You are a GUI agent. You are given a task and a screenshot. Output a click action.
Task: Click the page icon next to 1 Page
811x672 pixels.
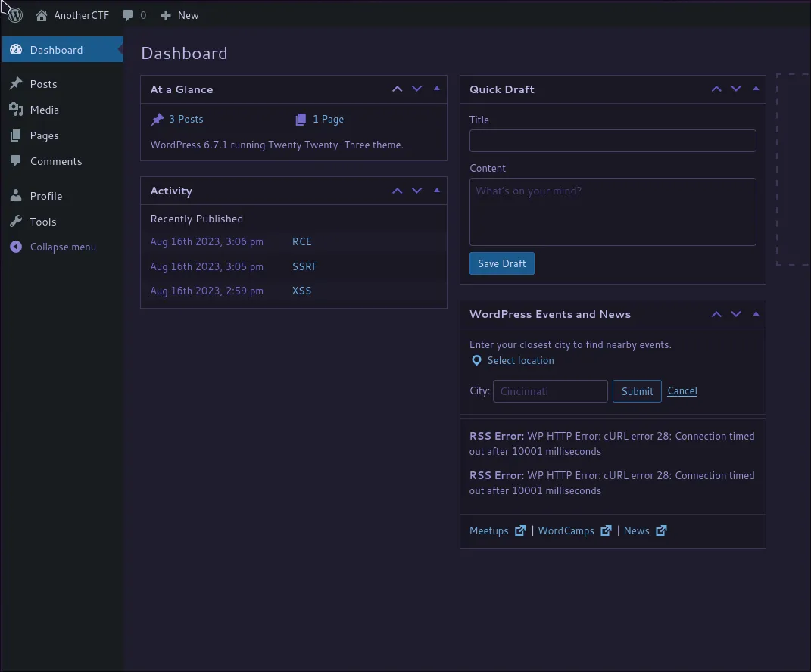301,120
